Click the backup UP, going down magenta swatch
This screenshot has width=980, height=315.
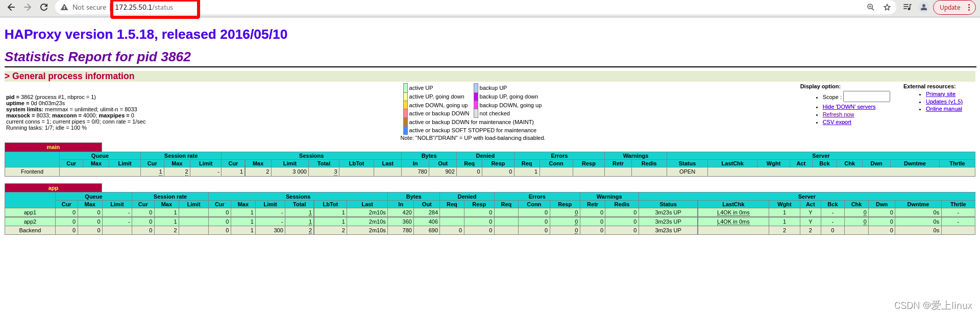[x=476, y=96]
